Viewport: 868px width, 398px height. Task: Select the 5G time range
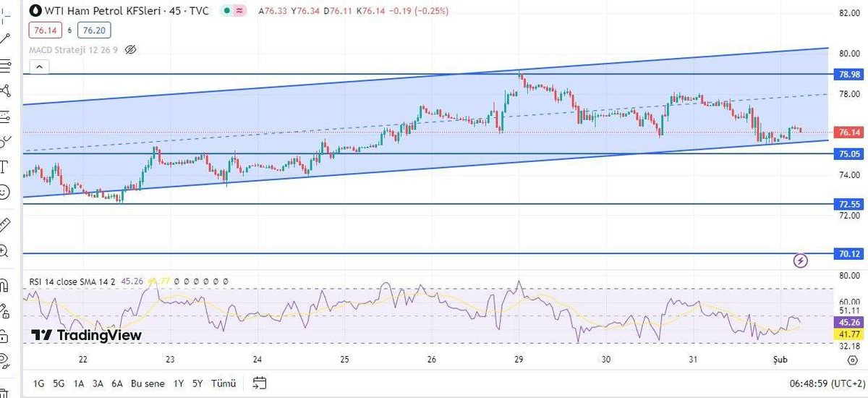(x=57, y=384)
